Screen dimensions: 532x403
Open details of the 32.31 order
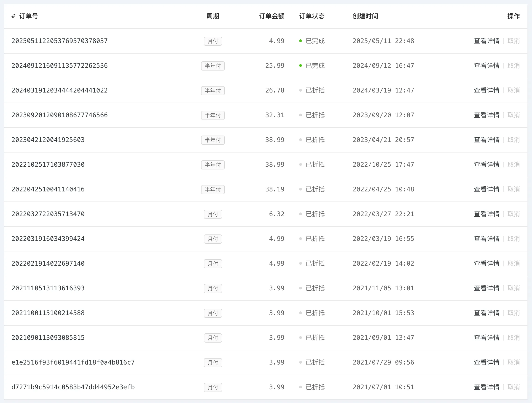pyautogui.click(x=486, y=115)
